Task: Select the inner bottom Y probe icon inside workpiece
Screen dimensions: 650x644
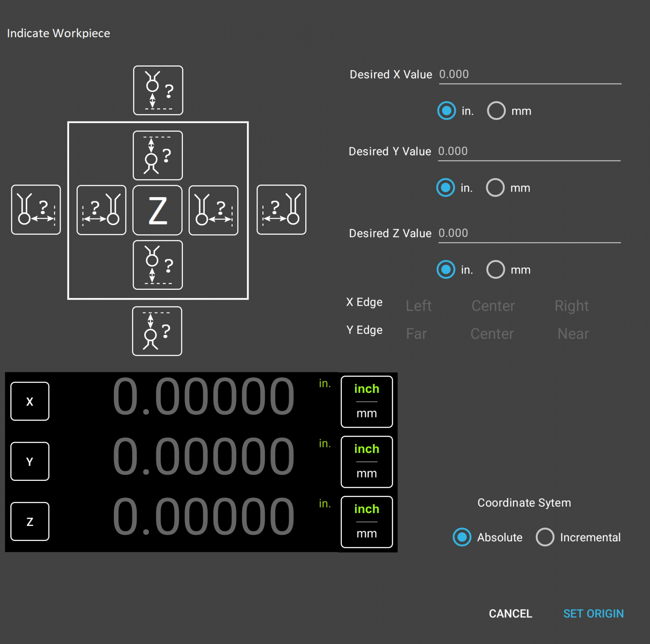Action: (x=158, y=265)
